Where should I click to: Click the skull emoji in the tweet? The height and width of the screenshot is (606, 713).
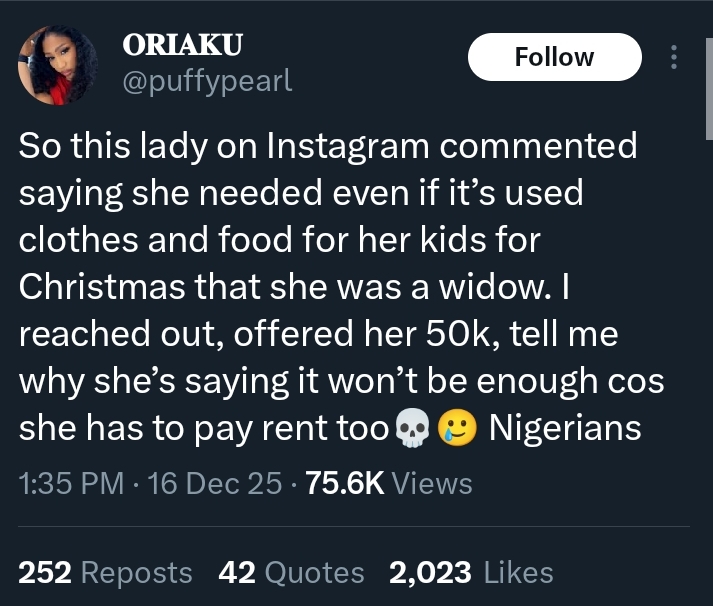[x=408, y=429]
